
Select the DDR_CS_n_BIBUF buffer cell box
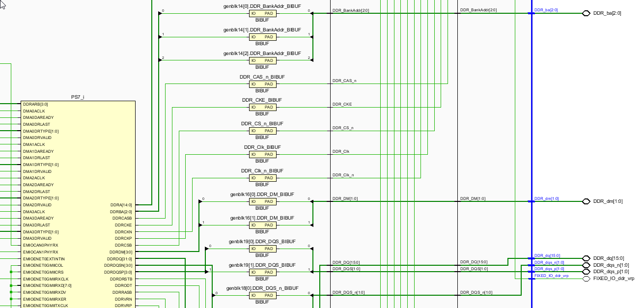click(262, 131)
